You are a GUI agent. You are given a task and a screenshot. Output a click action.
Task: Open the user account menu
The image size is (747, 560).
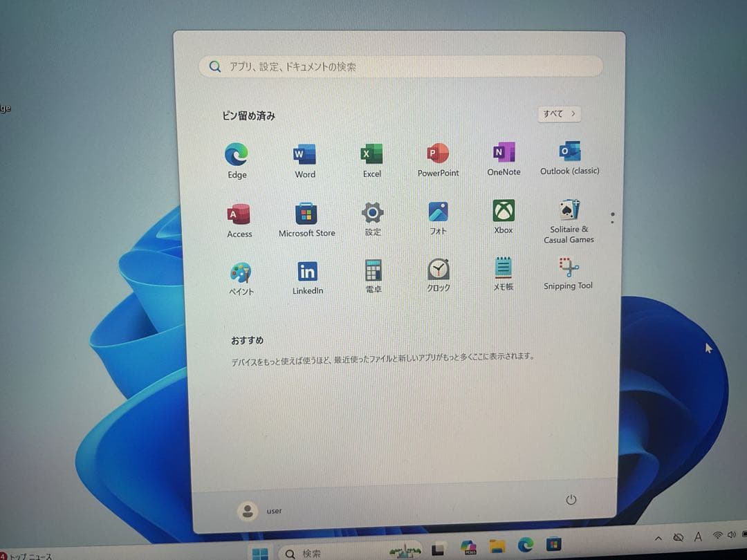click(260, 511)
